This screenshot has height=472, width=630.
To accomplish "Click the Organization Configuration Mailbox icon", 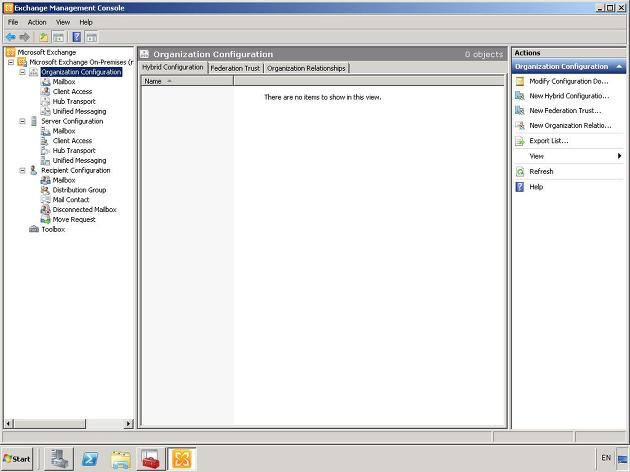I will (45, 82).
